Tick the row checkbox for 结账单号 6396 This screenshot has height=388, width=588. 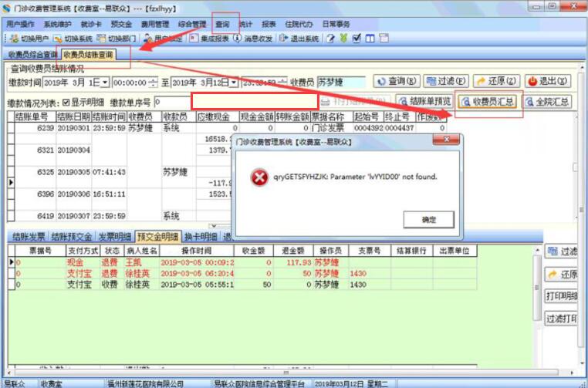pyautogui.click(x=11, y=194)
